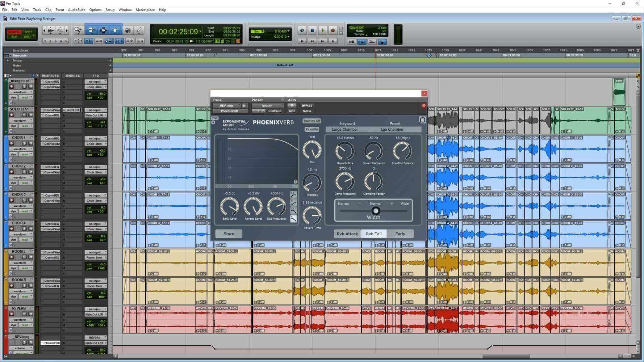
Task: Open the File menu
Action: [5, 10]
